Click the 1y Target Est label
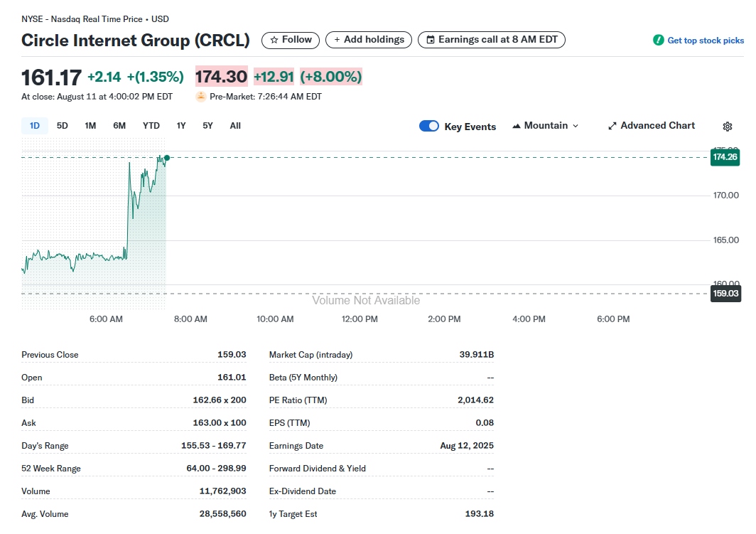Viewport: 756px width, 534px height. [293, 514]
